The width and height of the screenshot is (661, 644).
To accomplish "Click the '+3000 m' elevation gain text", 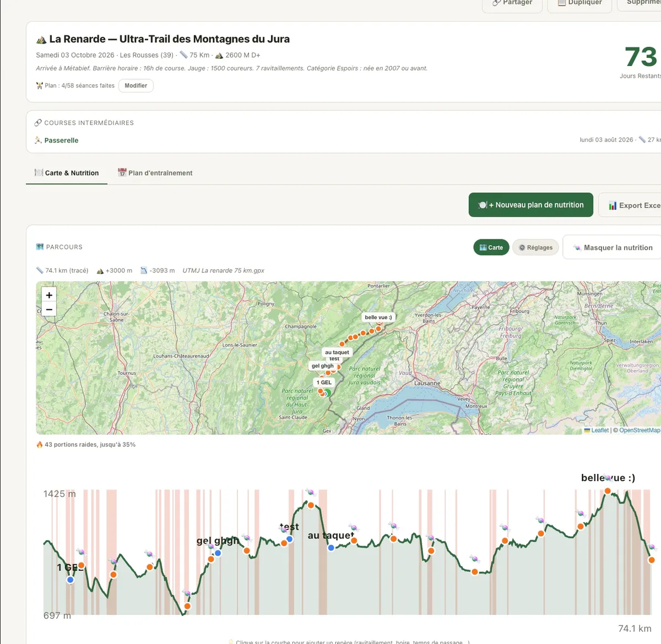I will (119, 270).
